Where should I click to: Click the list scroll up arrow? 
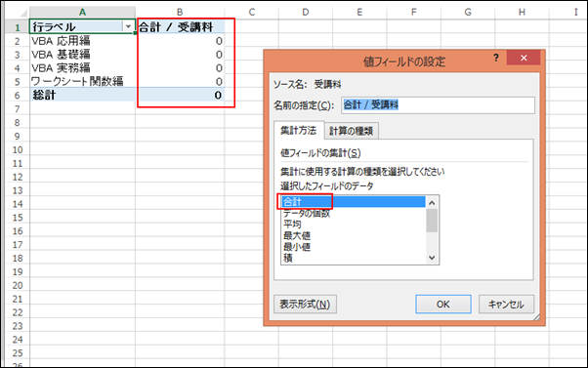pyautogui.click(x=432, y=203)
